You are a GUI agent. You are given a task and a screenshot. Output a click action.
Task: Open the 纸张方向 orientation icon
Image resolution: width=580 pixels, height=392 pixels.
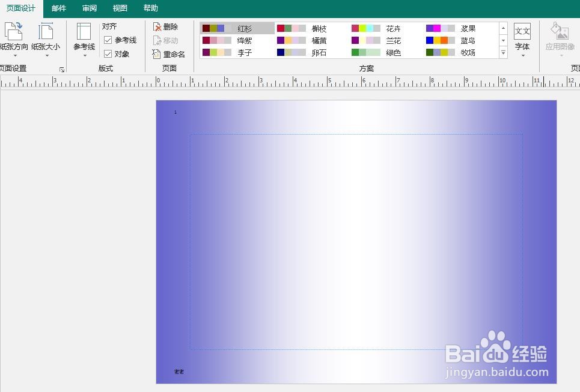pyautogui.click(x=14, y=31)
